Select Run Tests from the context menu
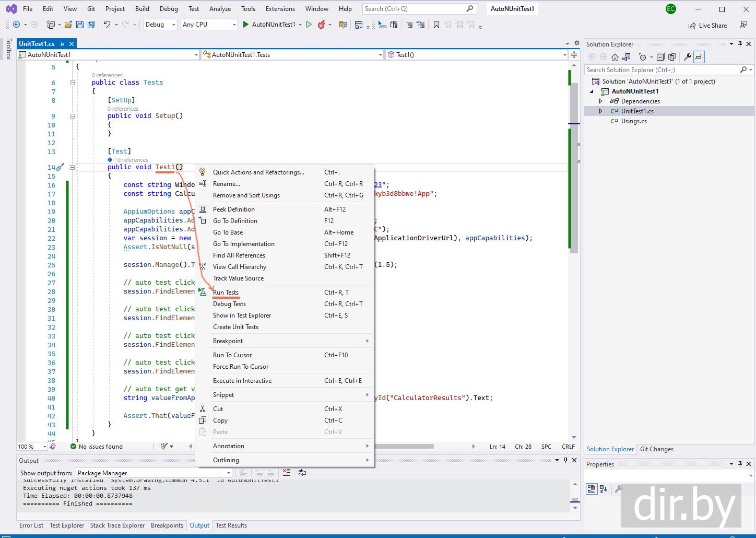Image resolution: width=756 pixels, height=538 pixels. click(226, 293)
